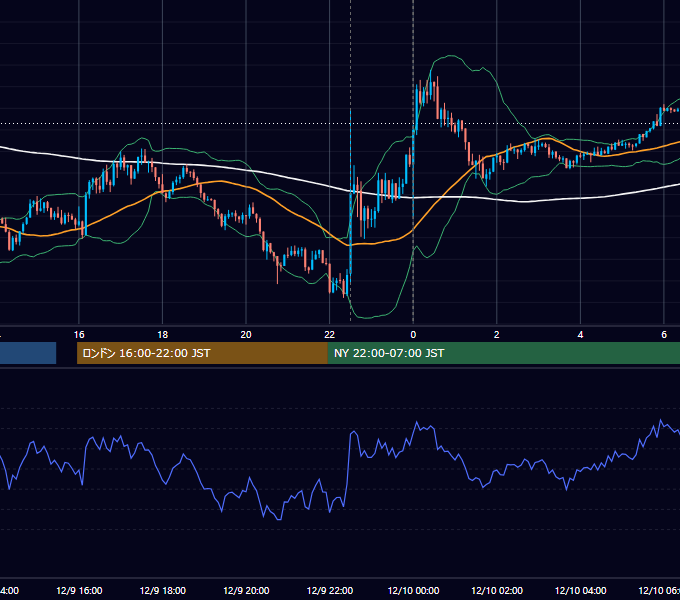The image size is (680, 600).
Task: Click the ロンドン 16:00-22:00 JST session bar
Action: point(202,353)
